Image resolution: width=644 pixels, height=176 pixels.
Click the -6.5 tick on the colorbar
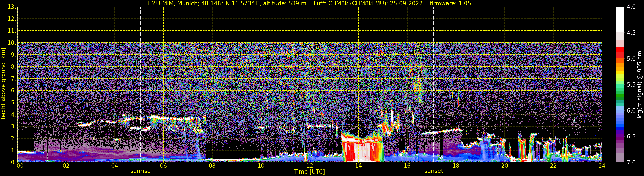click(x=630, y=137)
